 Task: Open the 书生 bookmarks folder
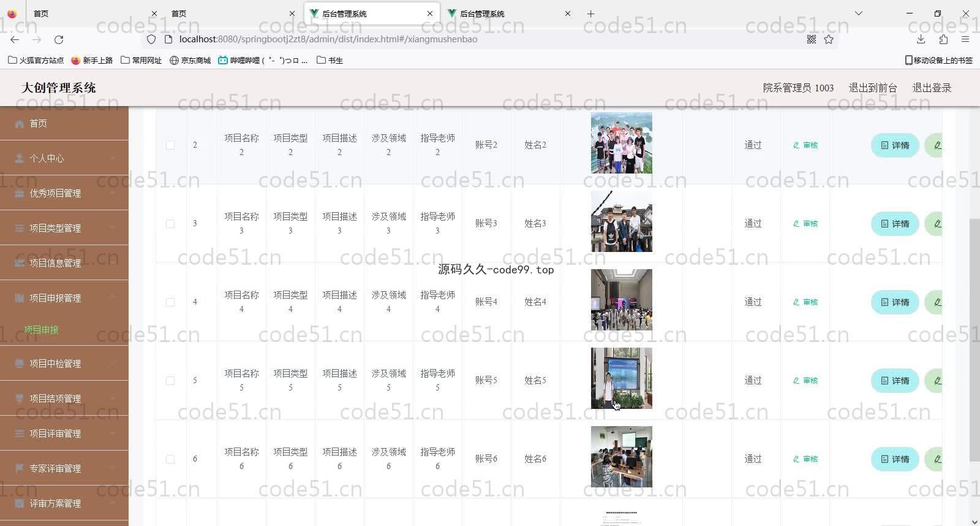[330, 60]
